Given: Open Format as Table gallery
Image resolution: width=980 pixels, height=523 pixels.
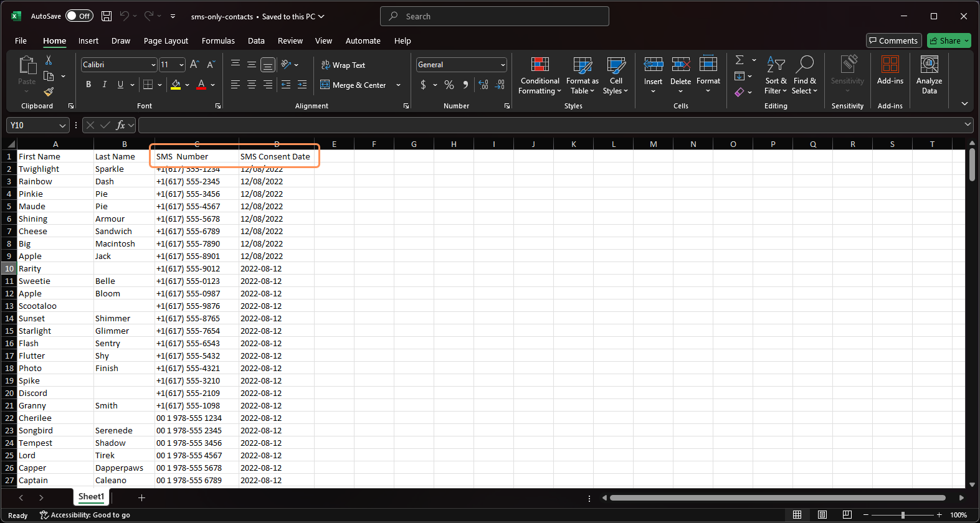Looking at the screenshot, I should (x=583, y=75).
